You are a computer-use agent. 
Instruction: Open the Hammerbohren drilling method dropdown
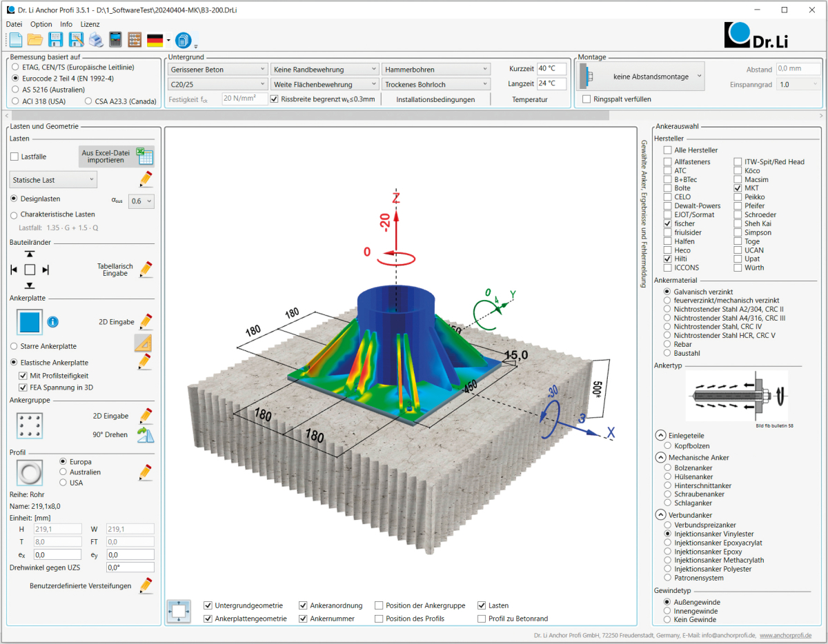(436, 69)
